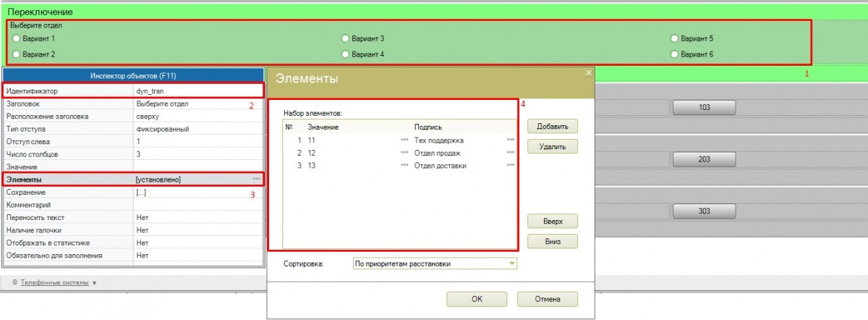
Task: Open the Телефонные системы link
Action: [x=54, y=282]
